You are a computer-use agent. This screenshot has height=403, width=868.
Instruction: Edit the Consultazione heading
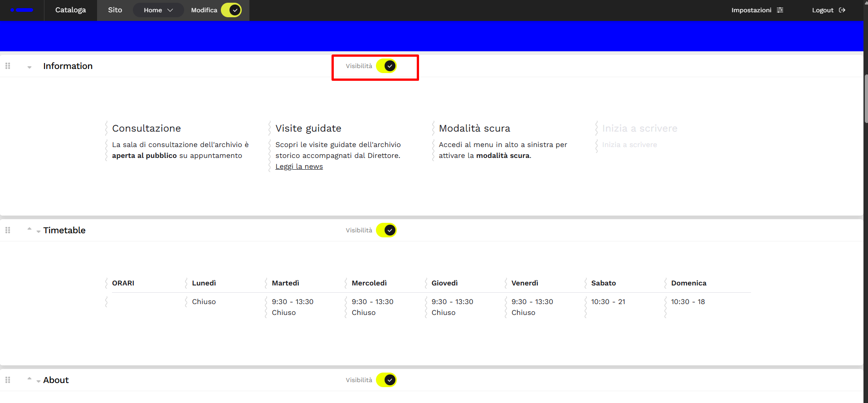pyautogui.click(x=146, y=128)
